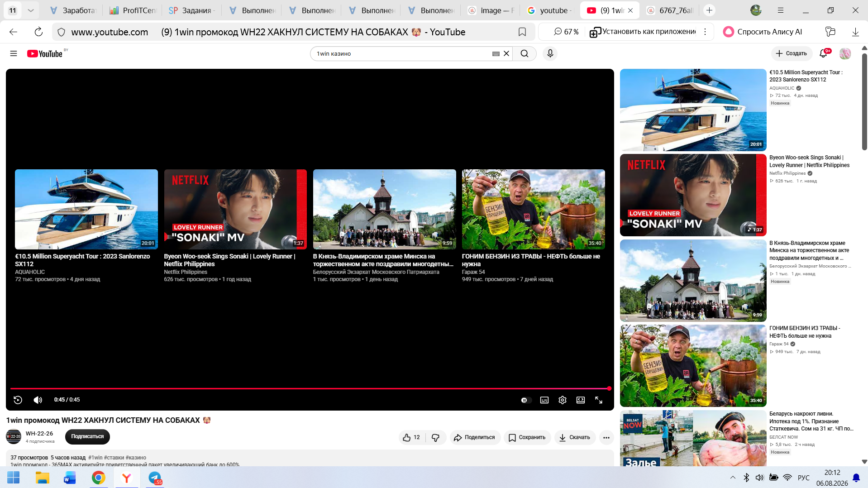The width and height of the screenshot is (868, 488).
Task: Switch to youtube Google search tab
Action: pyautogui.click(x=550, y=10)
